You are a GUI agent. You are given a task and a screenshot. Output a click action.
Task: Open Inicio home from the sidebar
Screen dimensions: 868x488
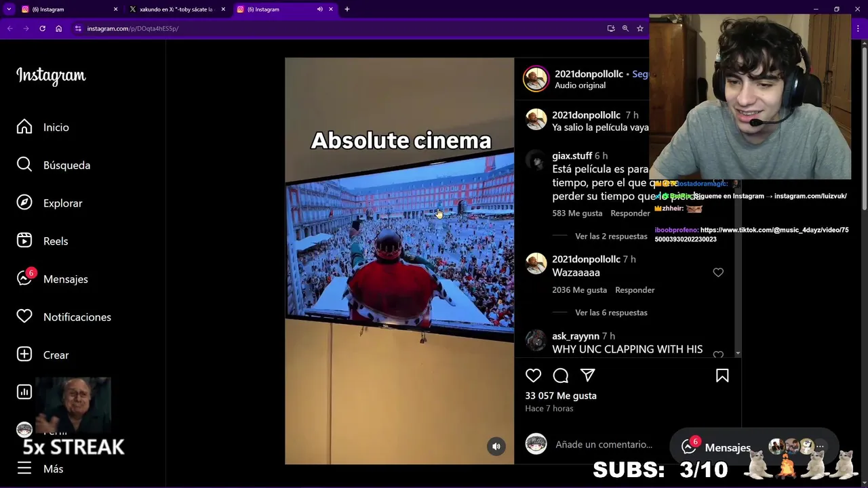tap(43, 127)
